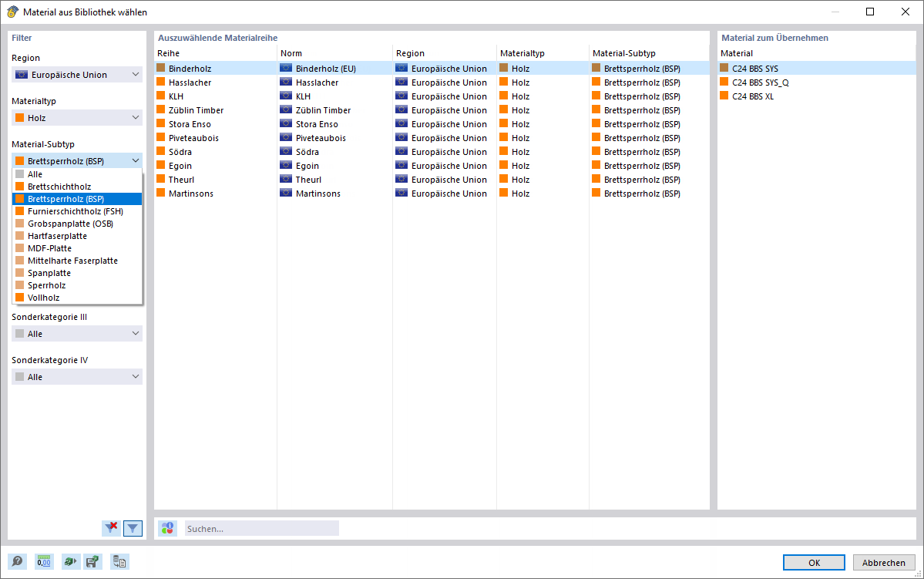Click the clear filter icon with red X
924x579 pixels.
pos(111,527)
